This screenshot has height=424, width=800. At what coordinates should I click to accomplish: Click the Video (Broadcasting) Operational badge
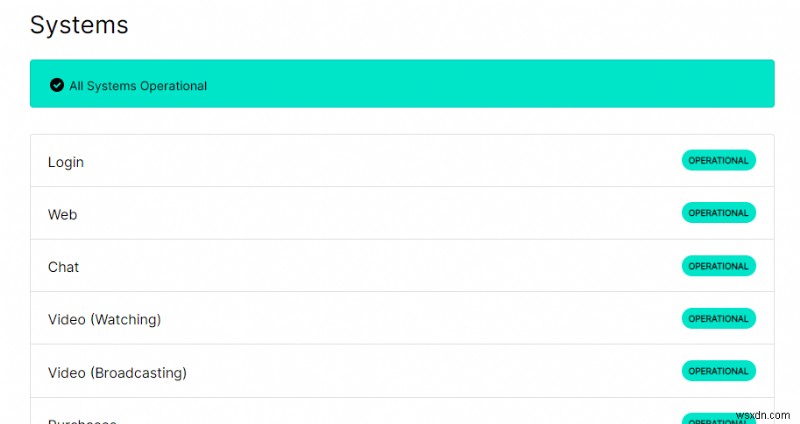(x=718, y=371)
